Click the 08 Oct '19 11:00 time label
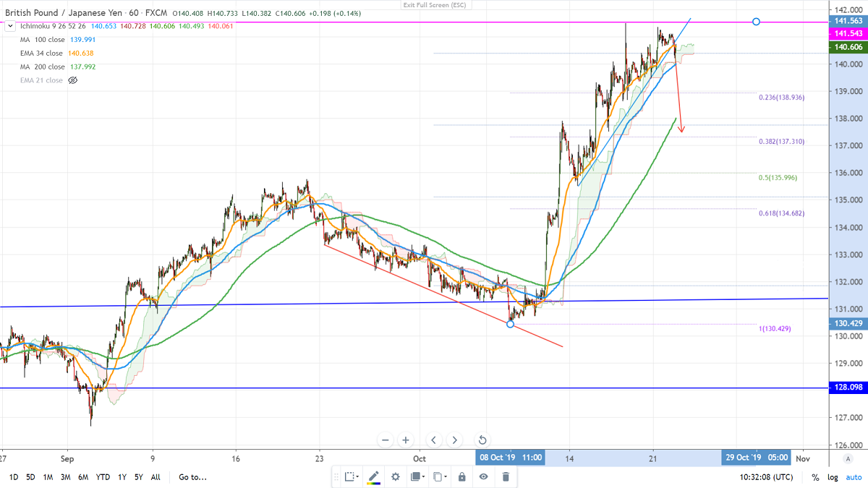868x488 pixels. [x=510, y=458]
